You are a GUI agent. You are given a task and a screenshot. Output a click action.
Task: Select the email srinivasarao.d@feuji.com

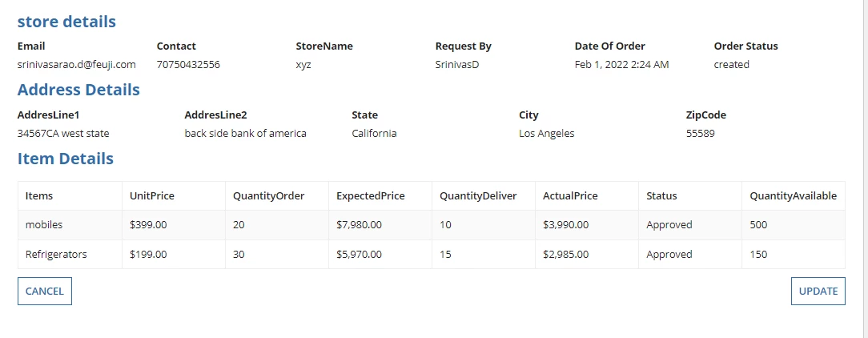76,64
